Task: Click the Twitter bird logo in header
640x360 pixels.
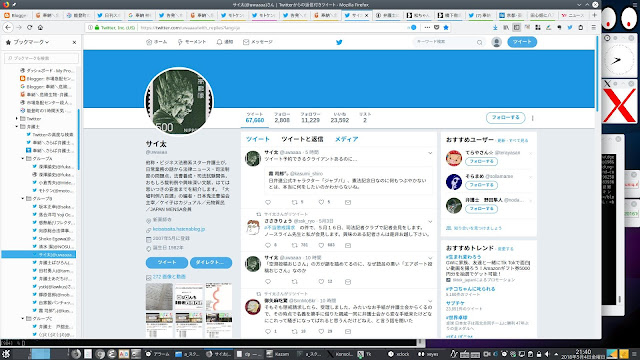Action: [x=339, y=42]
